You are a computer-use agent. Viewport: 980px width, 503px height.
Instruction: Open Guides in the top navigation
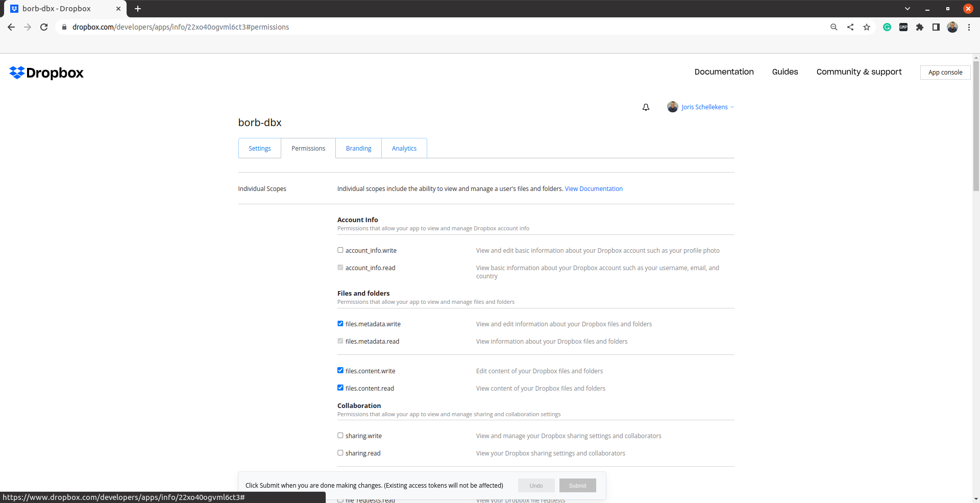[x=785, y=72]
